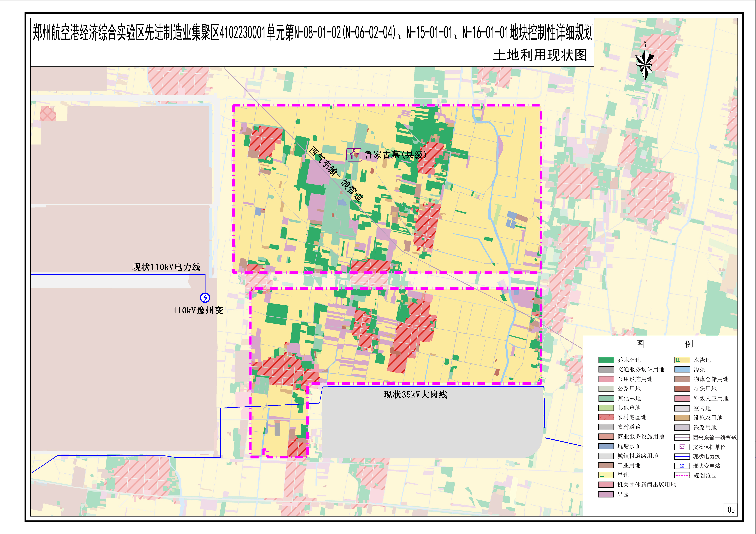Click the 现状变电站 legend lightning icon

click(x=682, y=466)
